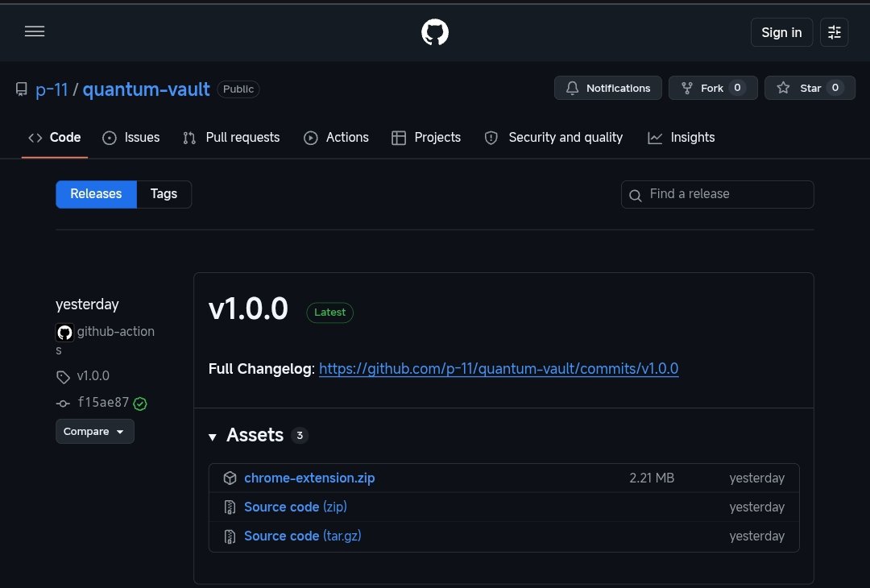Star the quantum-vault repository
870x588 pixels.
coord(810,88)
